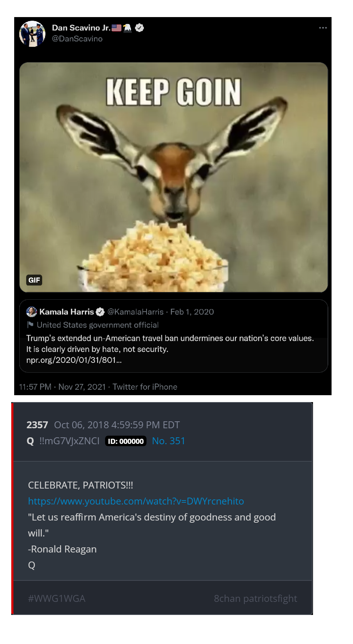Viewport: 353px width, 644px height.
Task: Click the 11:57 PM Nov 27, 2021 timestamp
Action: [x=62, y=387]
